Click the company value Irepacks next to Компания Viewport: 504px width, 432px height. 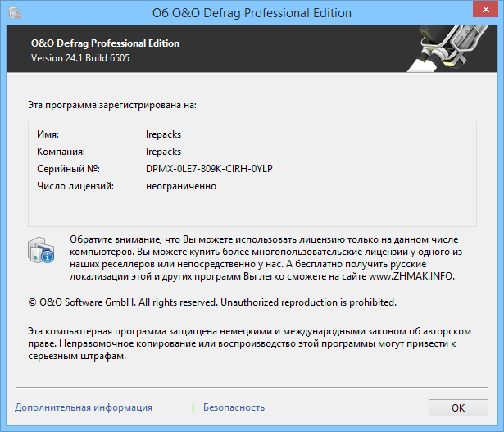[x=163, y=152]
